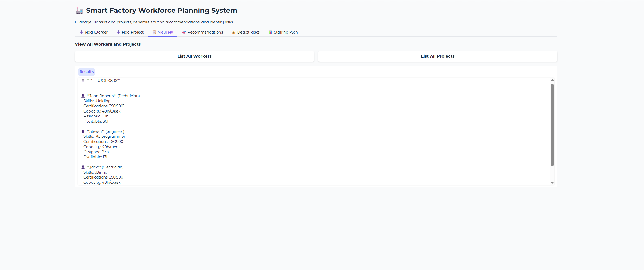The image size is (644, 270).
Task: Click the warning icon on Detect Risks
Action: click(233, 32)
